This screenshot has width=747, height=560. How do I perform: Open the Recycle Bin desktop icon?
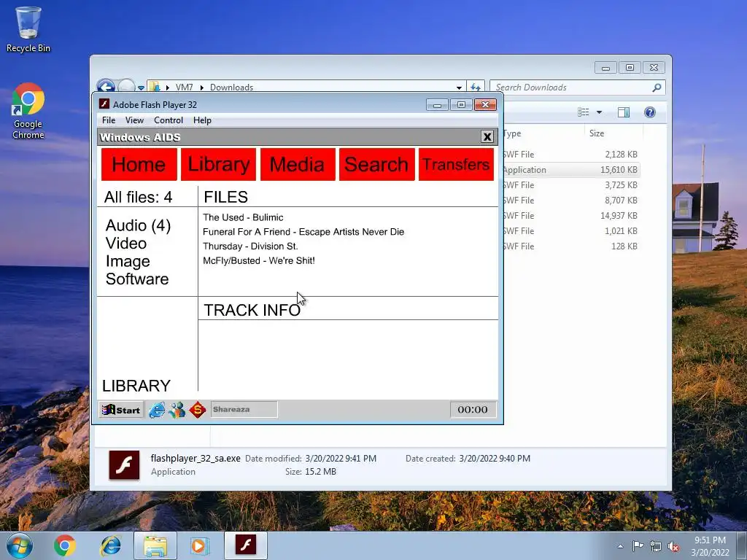tap(28, 30)
